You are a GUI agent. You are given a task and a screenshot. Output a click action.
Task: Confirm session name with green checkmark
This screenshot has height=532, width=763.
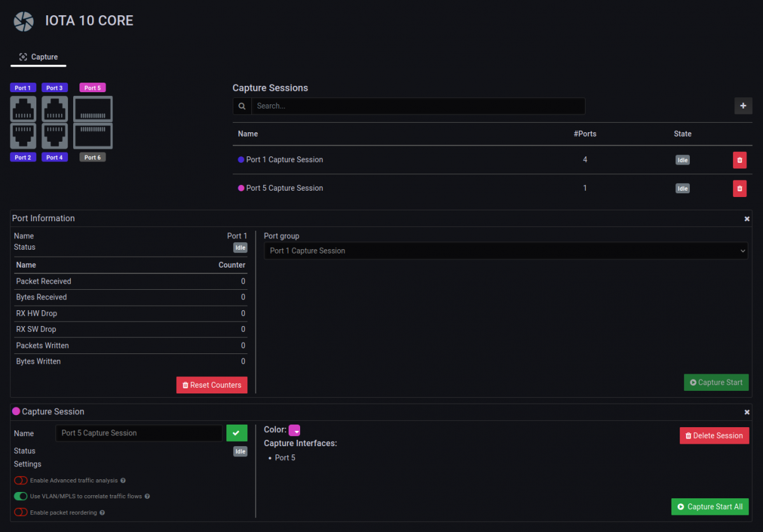[x=237, y=433]
